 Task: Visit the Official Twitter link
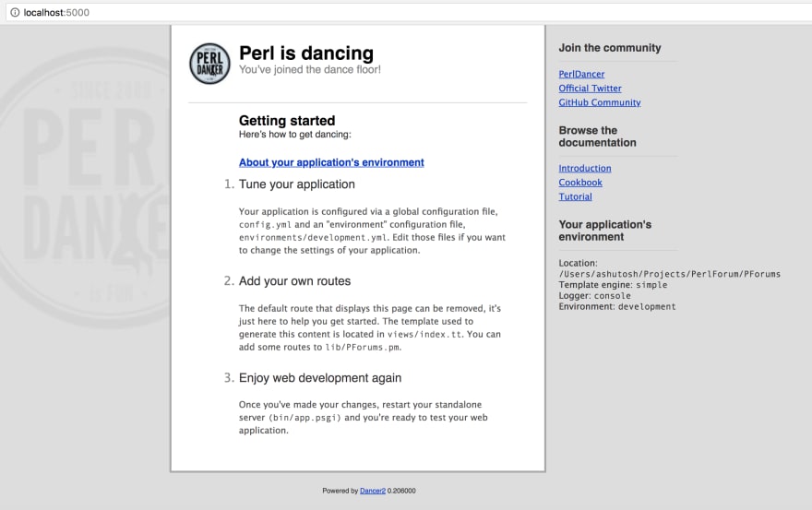[590, 89]
